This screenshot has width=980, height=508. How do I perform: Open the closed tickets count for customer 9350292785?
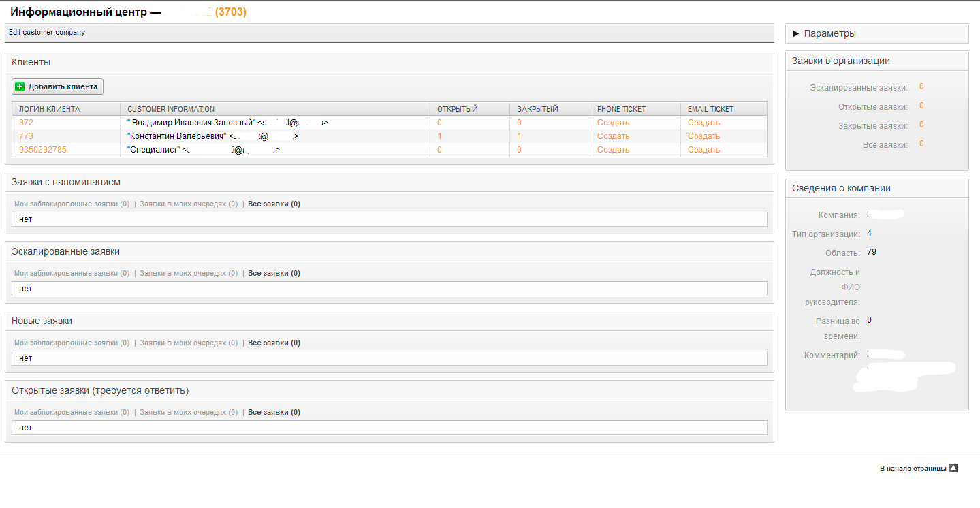click(x=519, y=150)
